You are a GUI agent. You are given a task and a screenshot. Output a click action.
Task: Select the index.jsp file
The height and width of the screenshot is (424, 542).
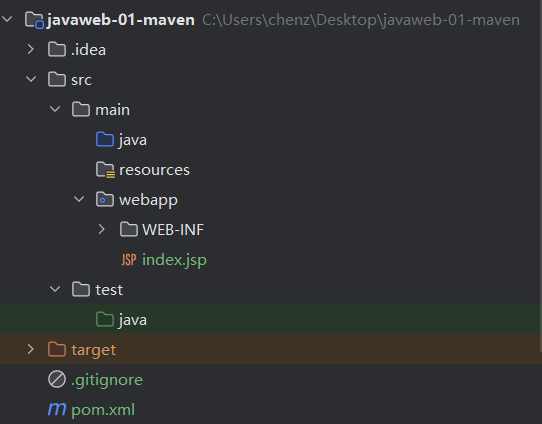174,260
